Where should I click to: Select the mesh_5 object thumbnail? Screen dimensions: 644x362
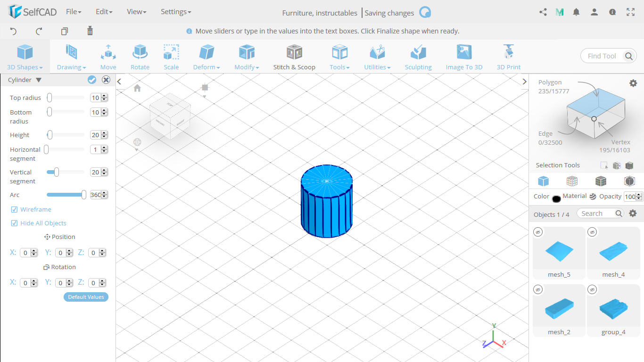point(559,252)
